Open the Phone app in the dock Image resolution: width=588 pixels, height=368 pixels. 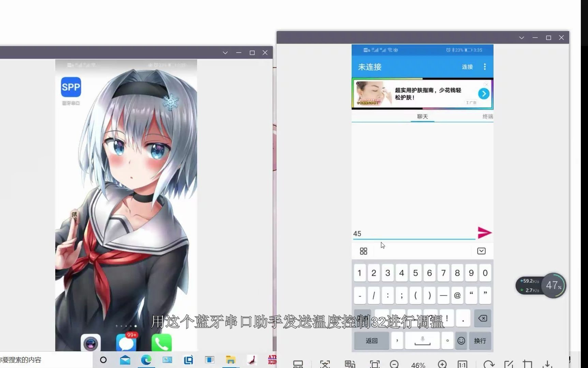tap(161, 343)
